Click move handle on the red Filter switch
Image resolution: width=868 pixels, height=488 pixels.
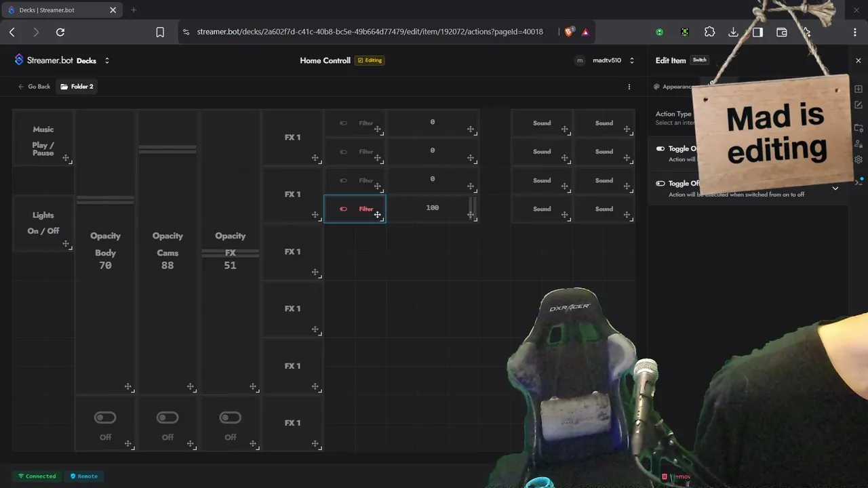click(378, 215)
